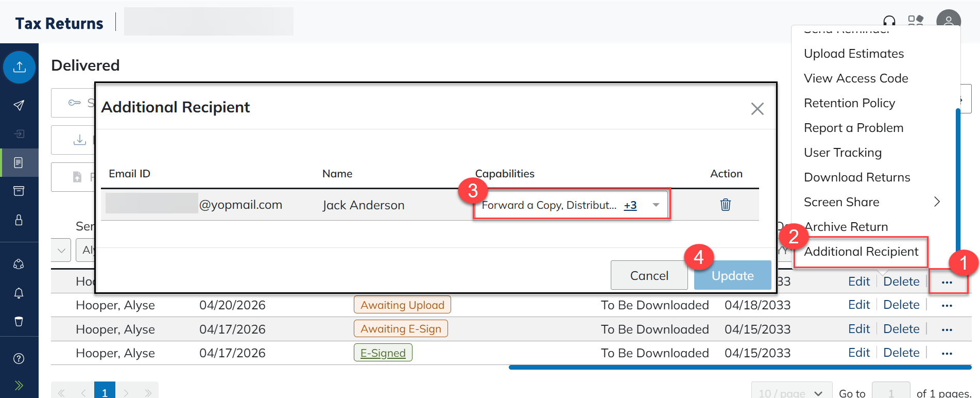Click the blue upload circle icon in sidebar
Viewport: 980px width, 398px height.
click(x=20, y=67)
